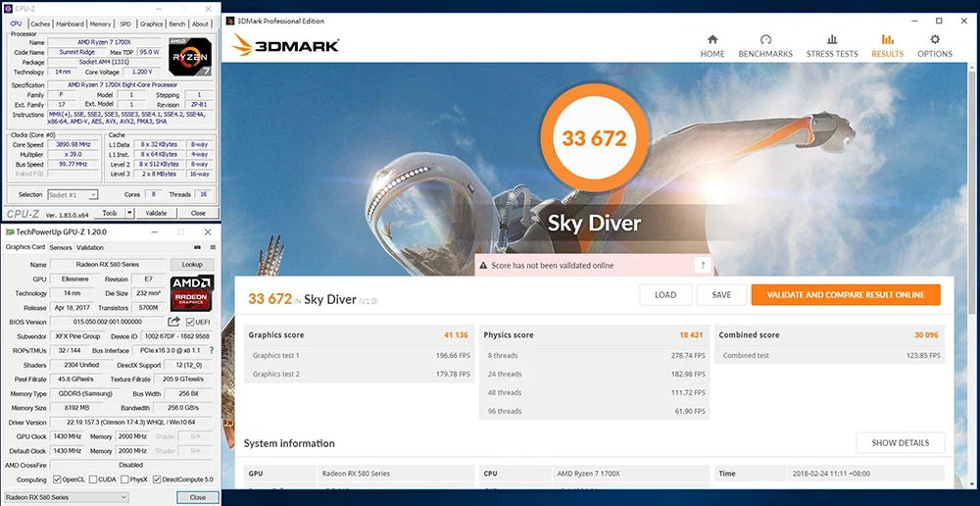This screenshot has width=980, height=506.
Task: Select the CPU tab in CPU-Z
Action: pos(16,24)
